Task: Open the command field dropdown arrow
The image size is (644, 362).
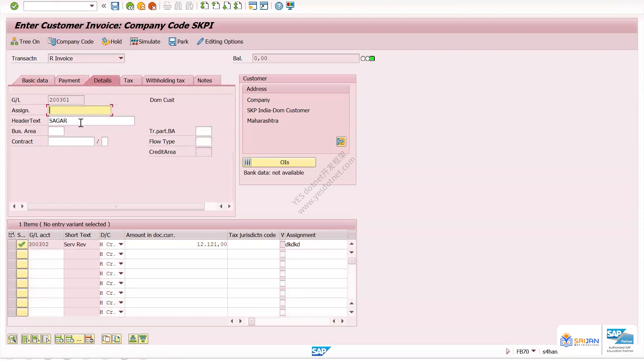Action: 92,6
